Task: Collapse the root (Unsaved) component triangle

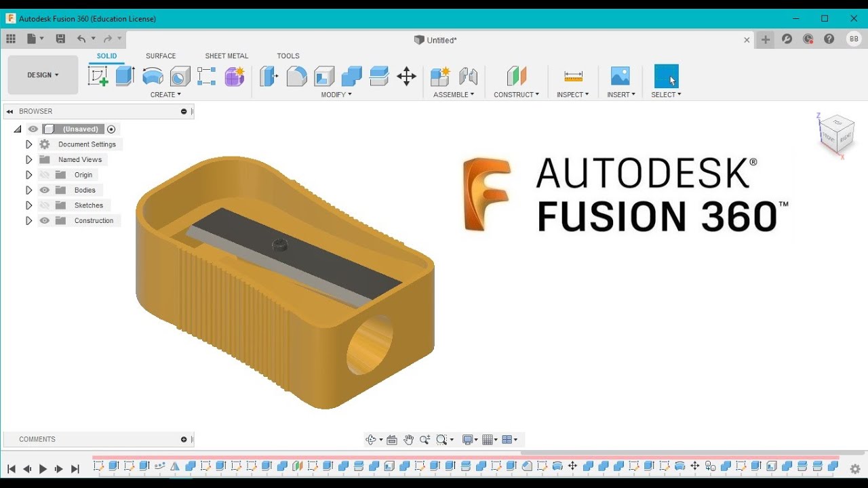Action: tap(18, 129)
